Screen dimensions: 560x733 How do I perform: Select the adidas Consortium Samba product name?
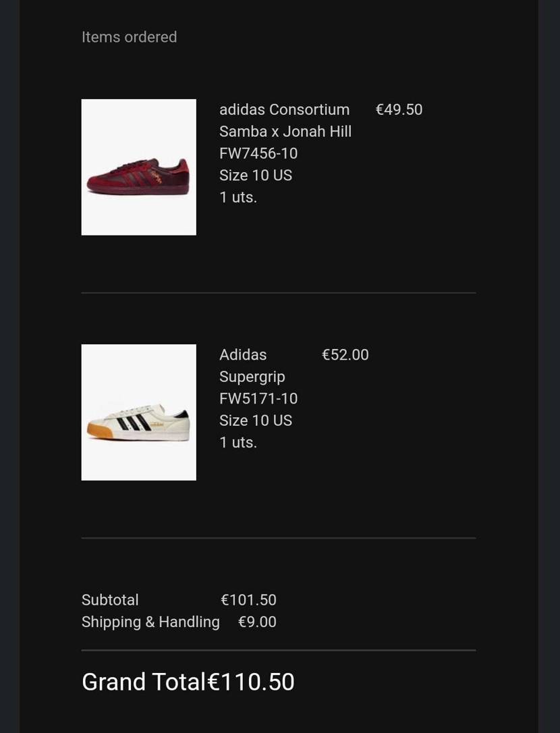[x=285, y=120]
